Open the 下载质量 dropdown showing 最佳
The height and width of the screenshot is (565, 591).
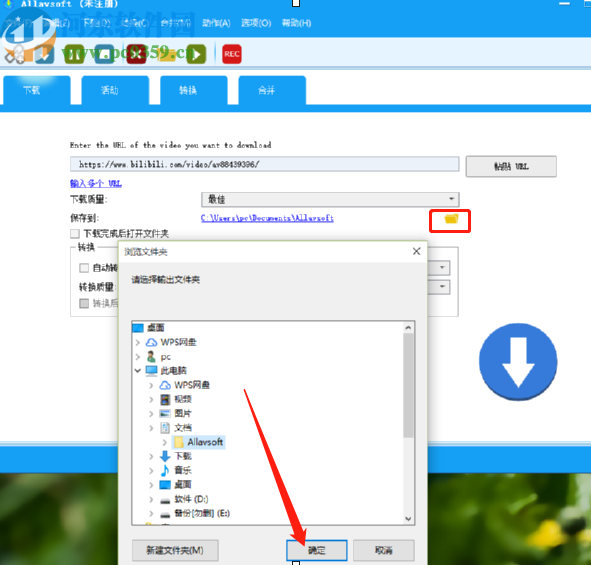330,199
